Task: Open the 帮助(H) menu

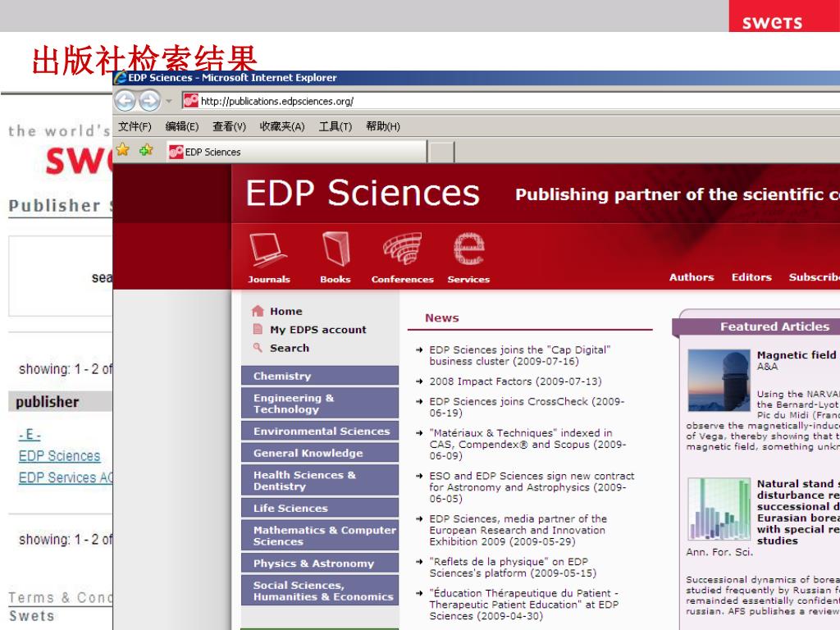Action: 383,126
